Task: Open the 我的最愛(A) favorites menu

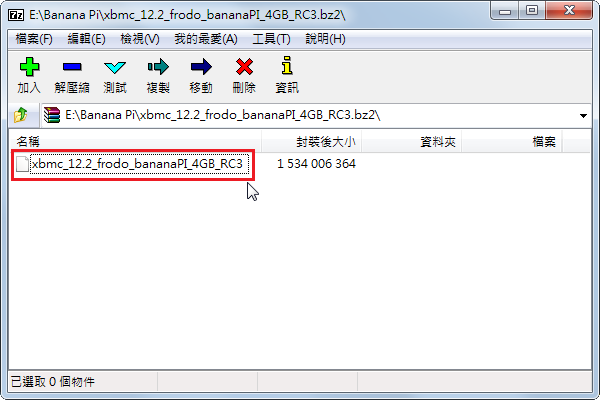Action: [x=206, y=39]
